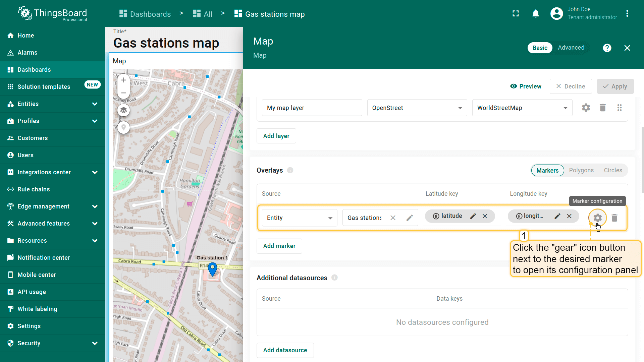Select the Polygons overlay toggle
Viewport: 644px width, 362px height.
click(581, 170)
